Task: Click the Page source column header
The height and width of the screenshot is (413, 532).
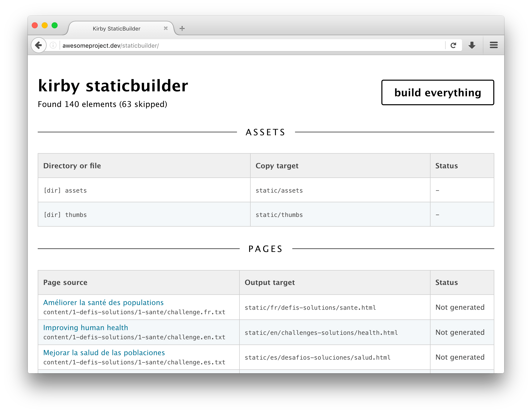Action: [65, 282]
